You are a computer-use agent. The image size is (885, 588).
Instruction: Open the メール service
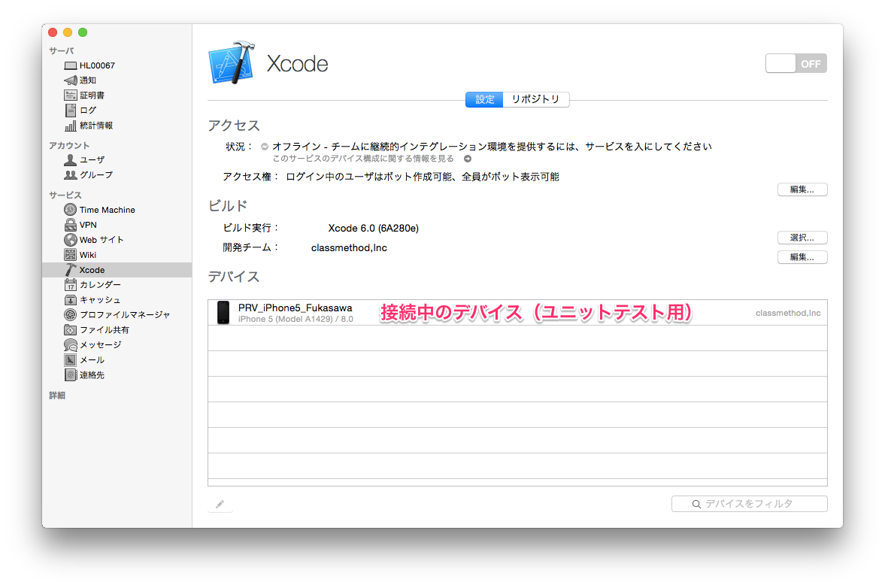coord(92,360)
